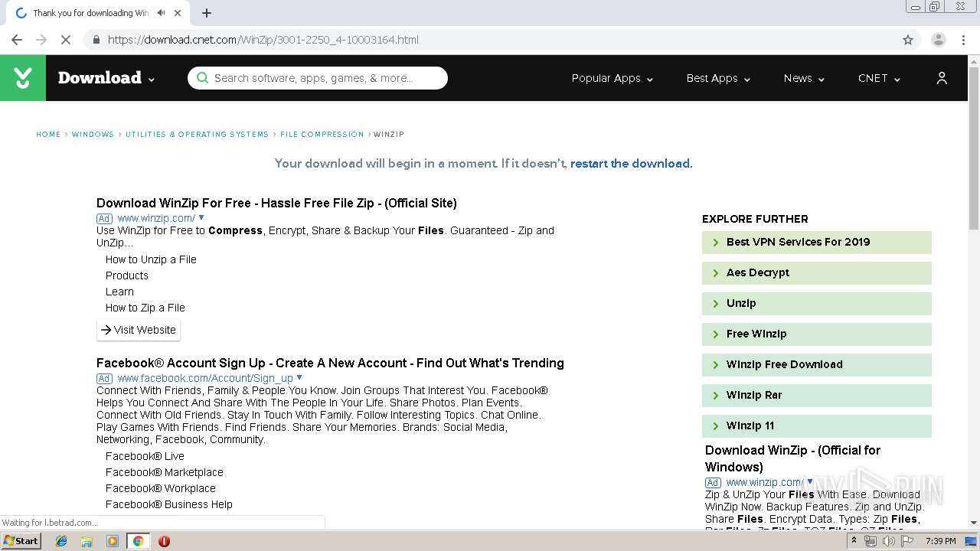Open the Chrome three-dot menu

pyautogui.click(x=962, y=40)
